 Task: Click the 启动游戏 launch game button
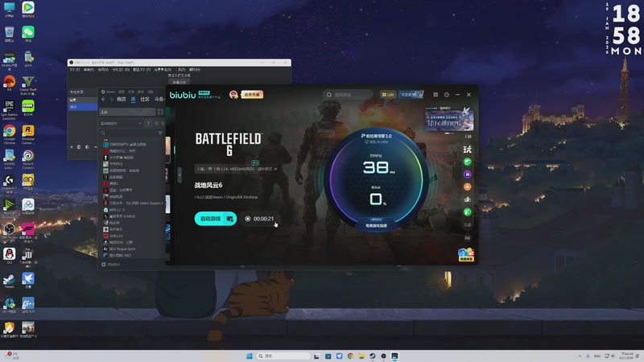(215, 219)
